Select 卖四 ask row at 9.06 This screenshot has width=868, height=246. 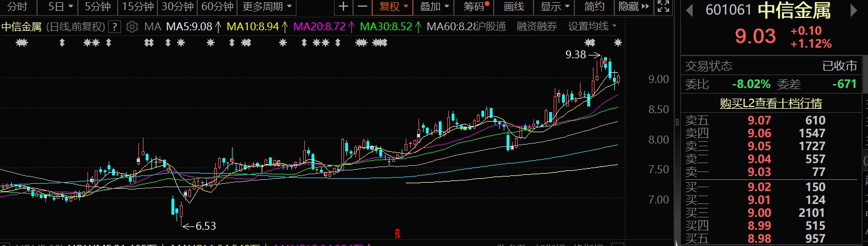tap(770, 133)
